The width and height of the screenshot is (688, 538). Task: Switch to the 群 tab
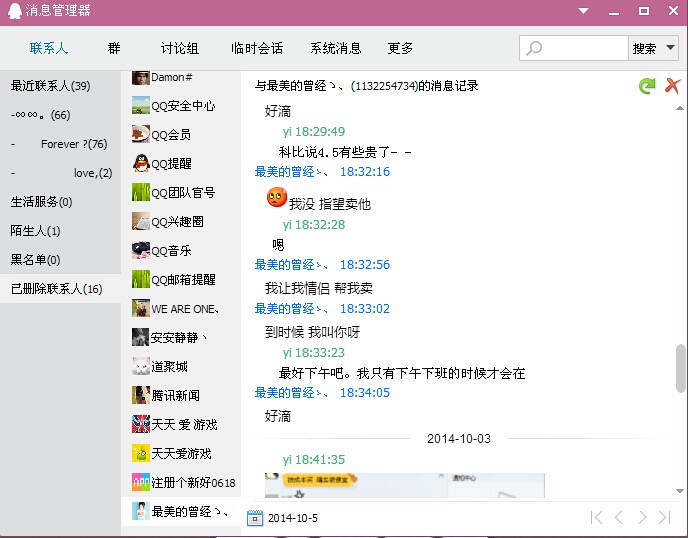pyautogui.click(x=114, y=48)
